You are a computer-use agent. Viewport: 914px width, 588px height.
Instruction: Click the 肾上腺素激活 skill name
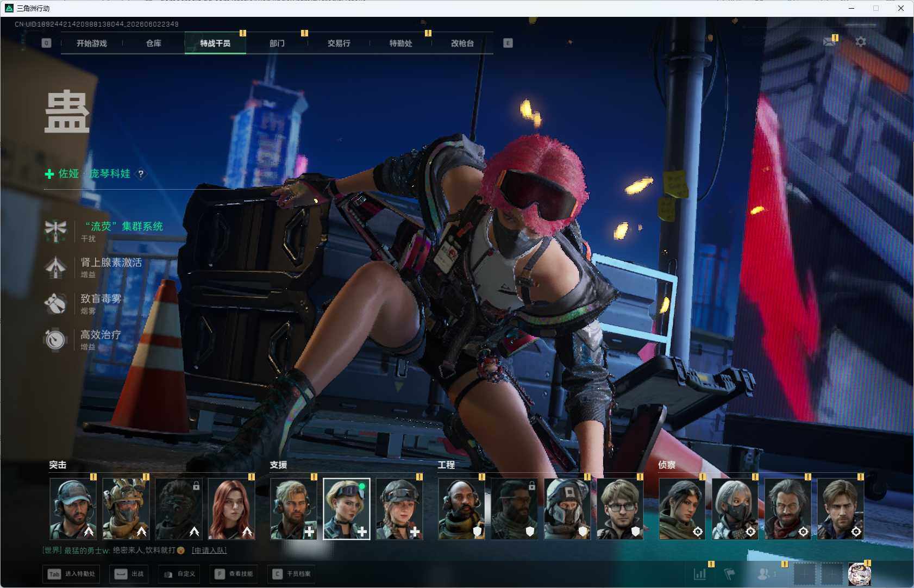(111, 262)
